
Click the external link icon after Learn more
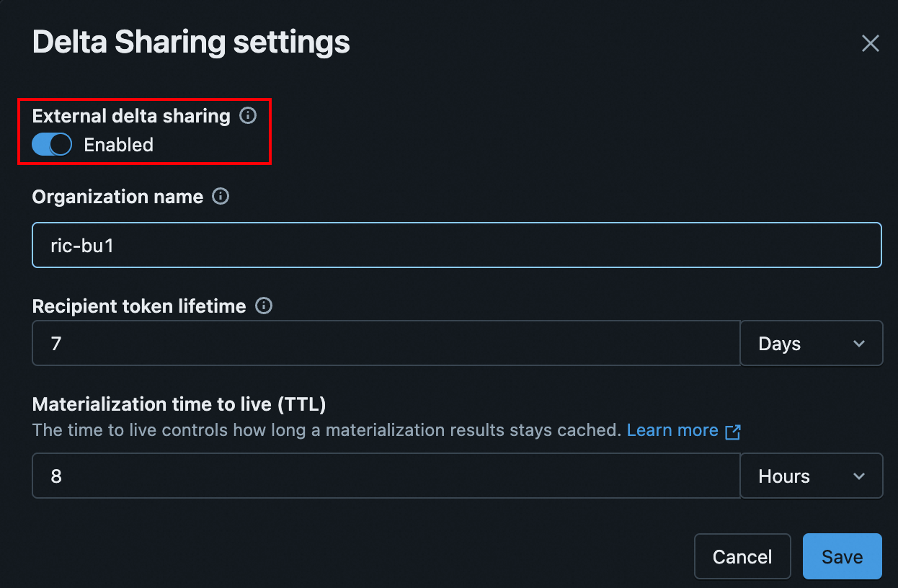point(733,432)
